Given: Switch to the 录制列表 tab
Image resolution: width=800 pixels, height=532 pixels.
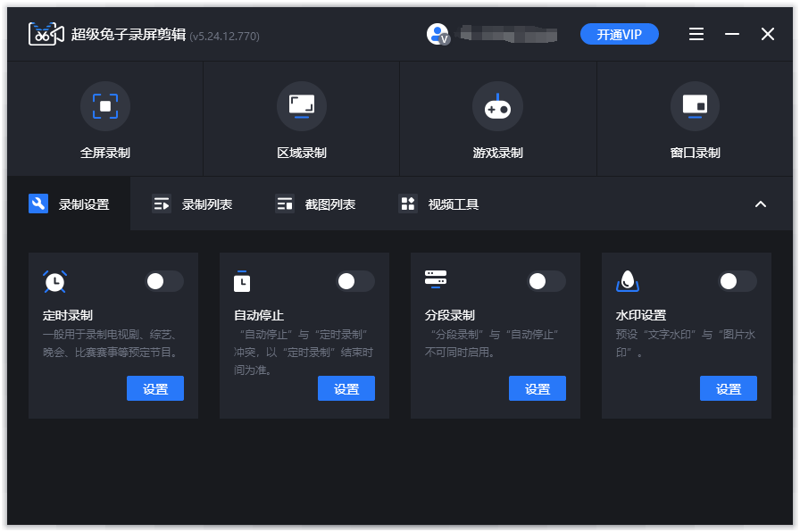Looking at the screenshot, I should click(x=193, y=204).
